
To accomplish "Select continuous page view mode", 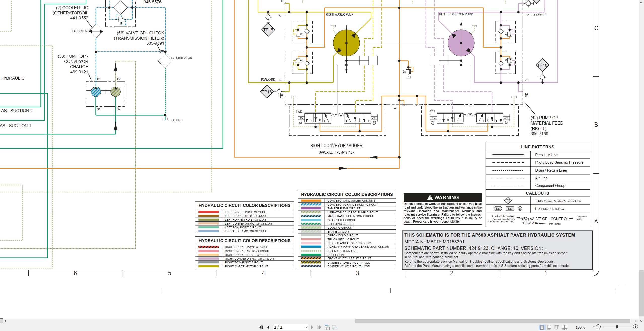I will [549, 327].
